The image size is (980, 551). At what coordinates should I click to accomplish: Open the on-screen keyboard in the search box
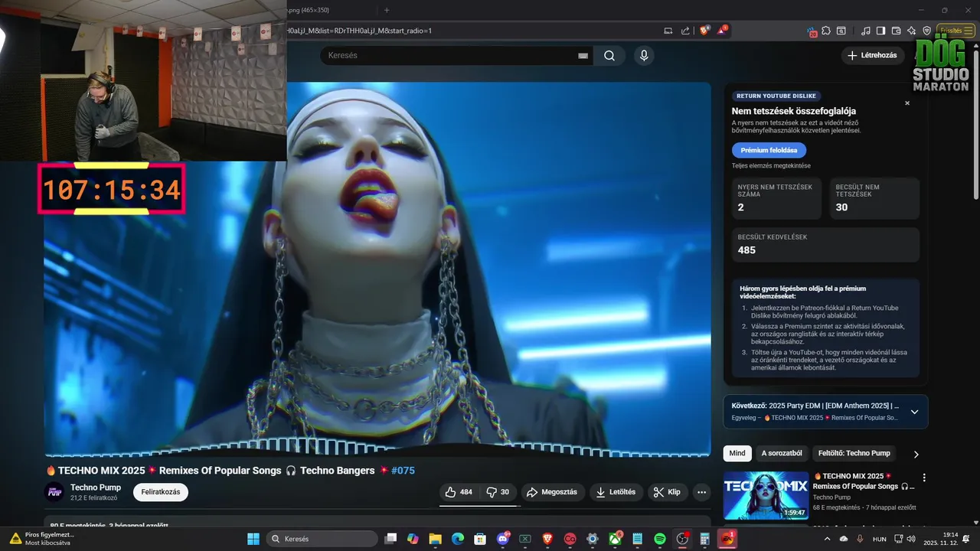point(583,56)
